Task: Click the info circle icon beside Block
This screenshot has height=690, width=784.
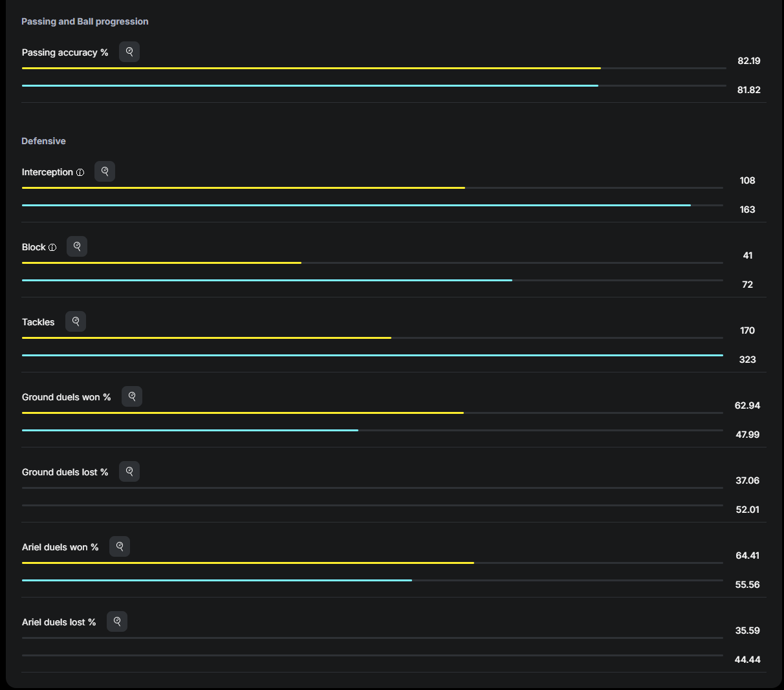Action: pyautogui.click(x=52, y=248)
